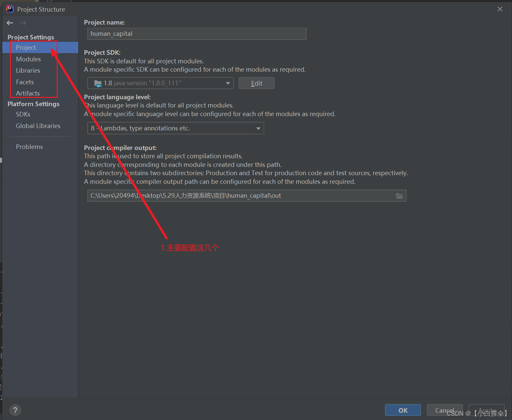Viewport: 512px width, 420px height.
Task: Click the back navigation arrow
Action: pos(10,23)
